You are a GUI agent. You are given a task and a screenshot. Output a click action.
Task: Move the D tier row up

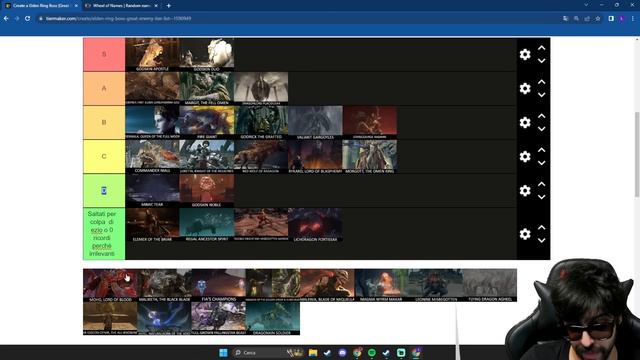coord(541,184)
